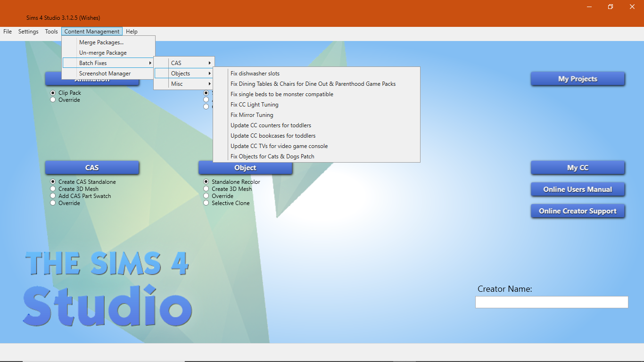644x362 pixels.
Task: Select Fix Mirror Tuning
Action: click(316, 115)
